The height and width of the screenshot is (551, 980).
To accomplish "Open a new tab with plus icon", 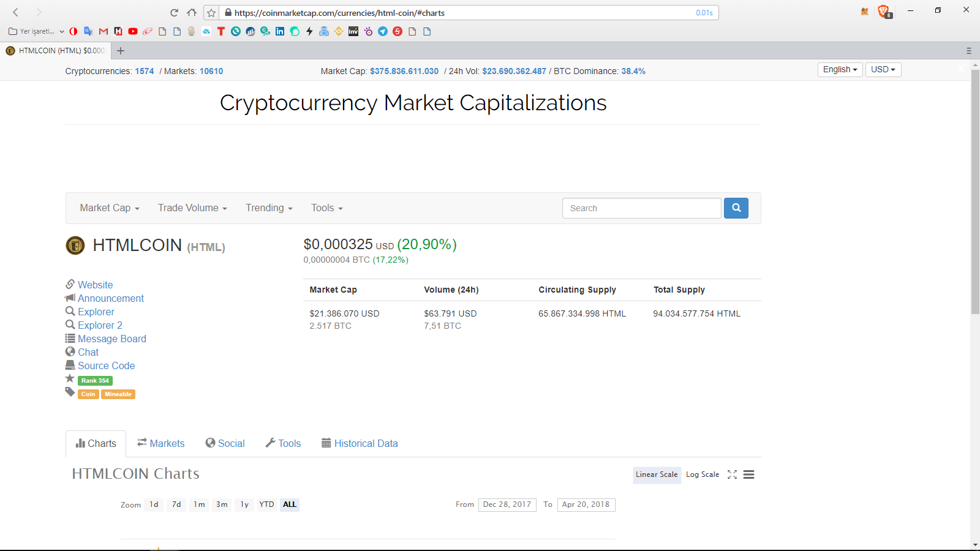I will point(121,51).
